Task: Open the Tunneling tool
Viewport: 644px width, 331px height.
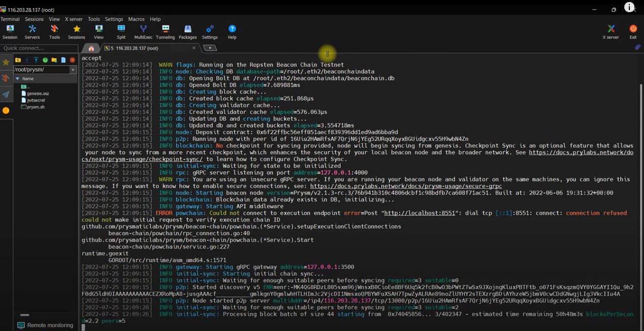Action: point(165,32)
